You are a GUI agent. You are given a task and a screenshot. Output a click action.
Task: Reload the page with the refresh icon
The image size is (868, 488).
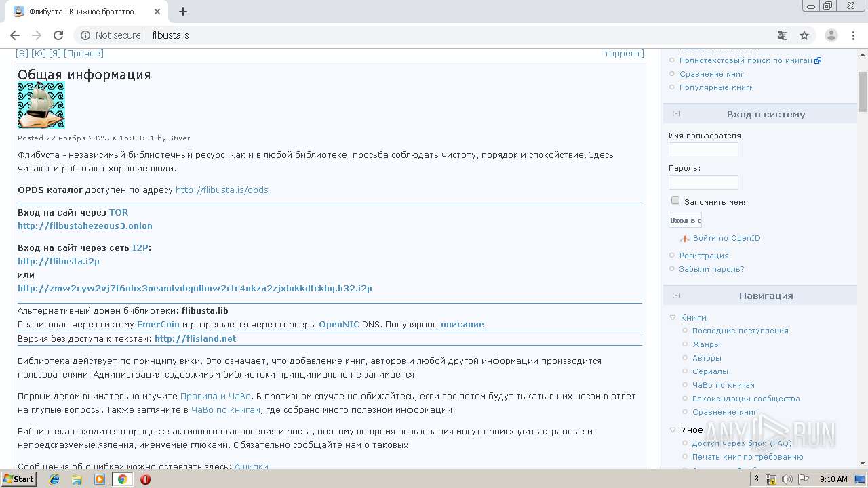(58, 35)
